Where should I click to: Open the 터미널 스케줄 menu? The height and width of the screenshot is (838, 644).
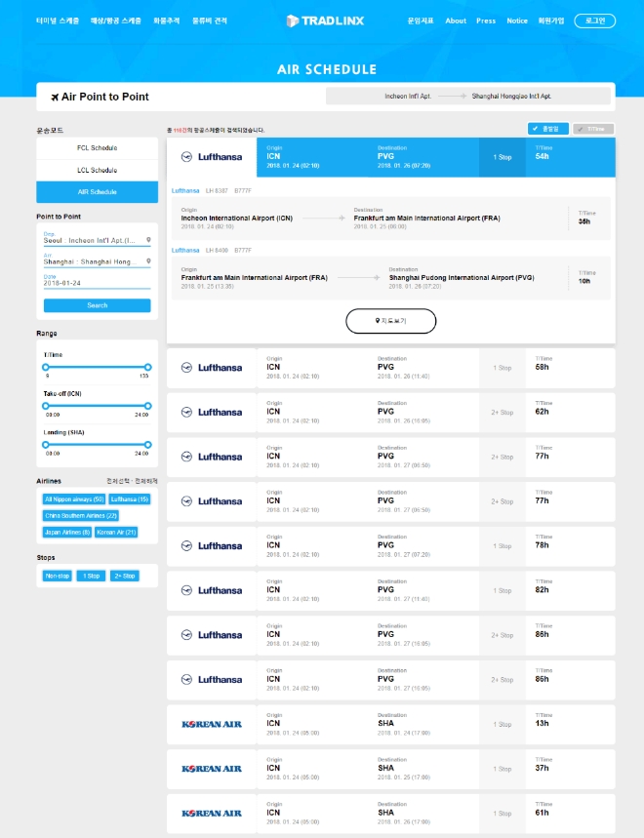[x=58, y=20]
